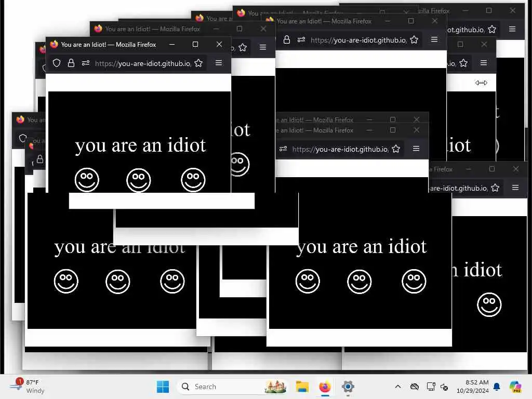Click the notification bell in the taskbar
The image size is (532, 399).
coord(497,387)
